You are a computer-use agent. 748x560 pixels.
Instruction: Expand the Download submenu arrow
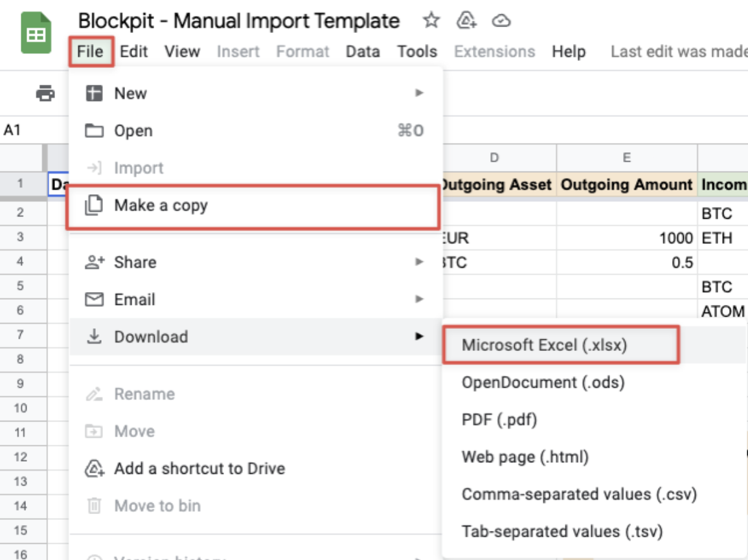[419, 336]
